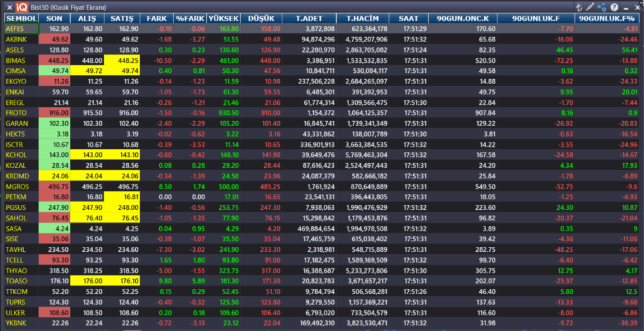Select the TAVHL symbol
Viewport: 644px width, 331px height.
click(x=16, y=250)
